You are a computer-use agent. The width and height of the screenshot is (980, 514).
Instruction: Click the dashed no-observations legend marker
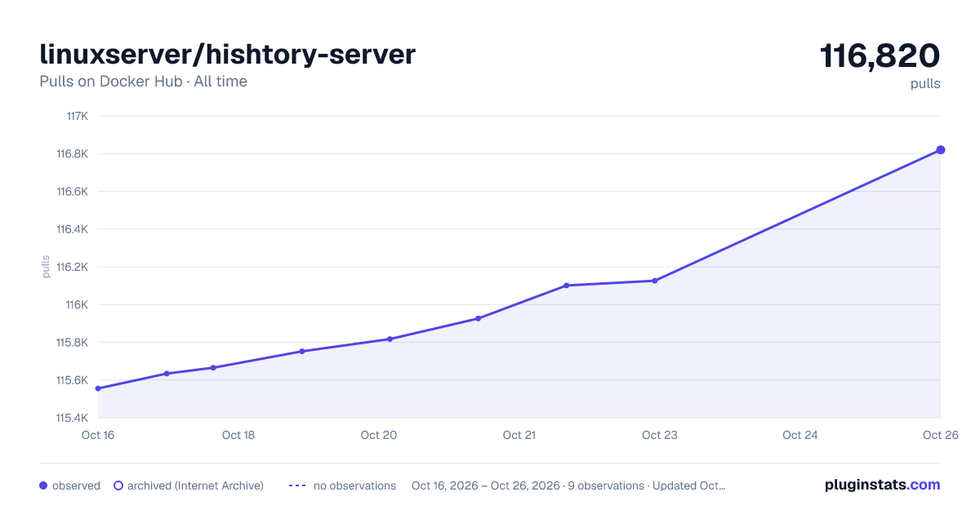tap(297, 485)
